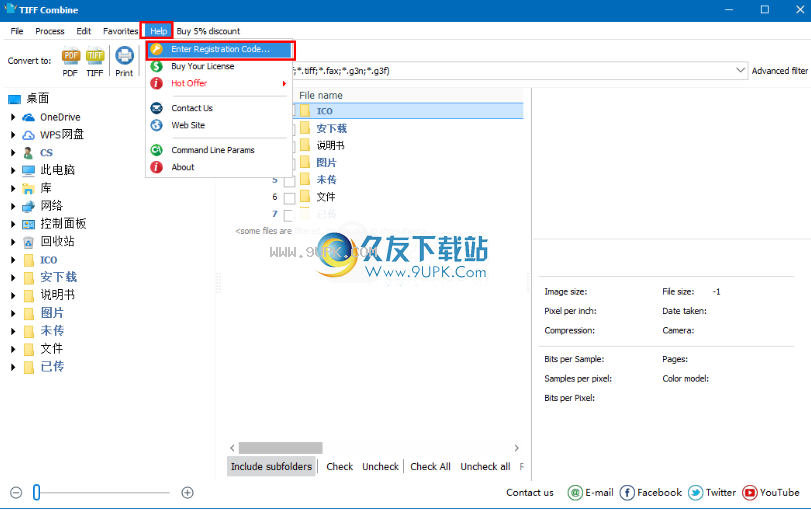Select the 安下载 folder in file list
811x510 pixels.
[x=331, y=128]
